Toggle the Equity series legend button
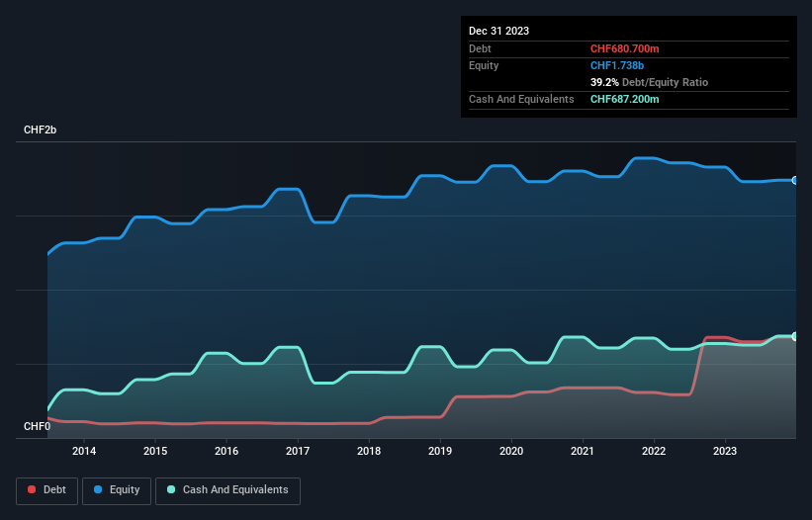 tap(117, 490)
